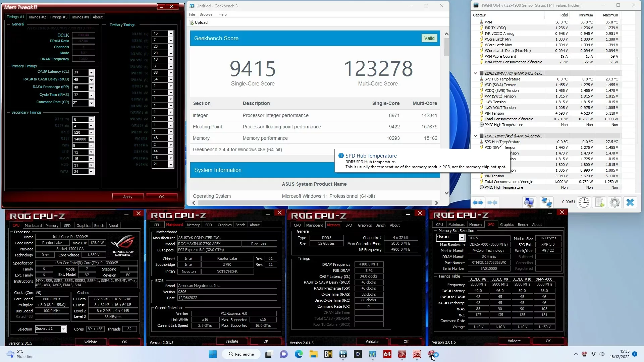Open CAS# Latency (CL) dropdown
The width and height of the screenshot is (644, 362).
[91, 72]
